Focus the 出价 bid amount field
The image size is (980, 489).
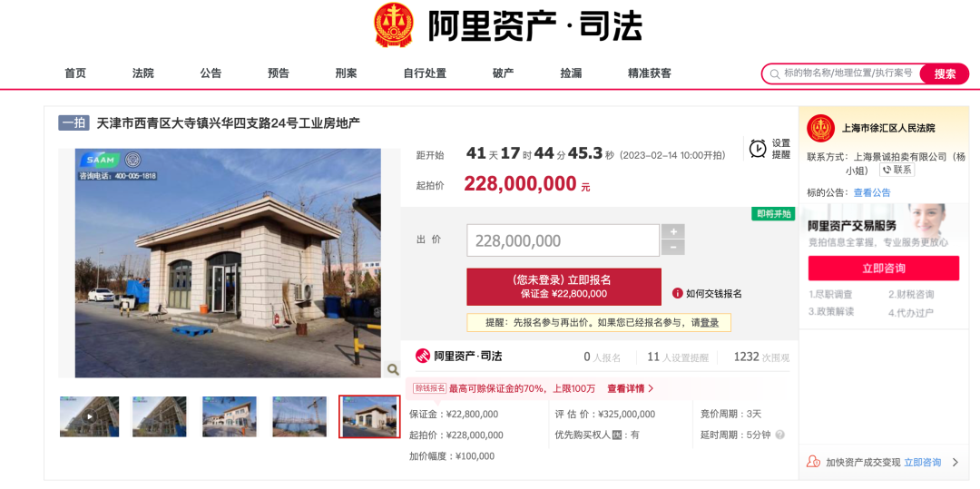click(x=563, y=240)
